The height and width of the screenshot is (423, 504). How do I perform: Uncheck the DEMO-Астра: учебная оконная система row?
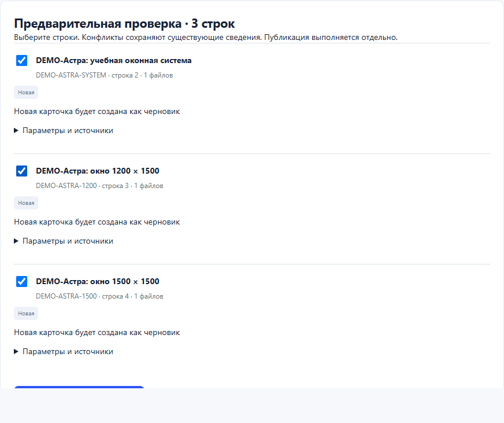(x=21, y=61)
